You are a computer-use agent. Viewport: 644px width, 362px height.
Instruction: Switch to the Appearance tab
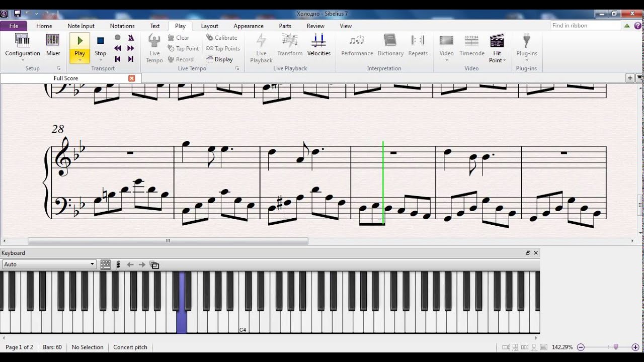pos(249,26)
